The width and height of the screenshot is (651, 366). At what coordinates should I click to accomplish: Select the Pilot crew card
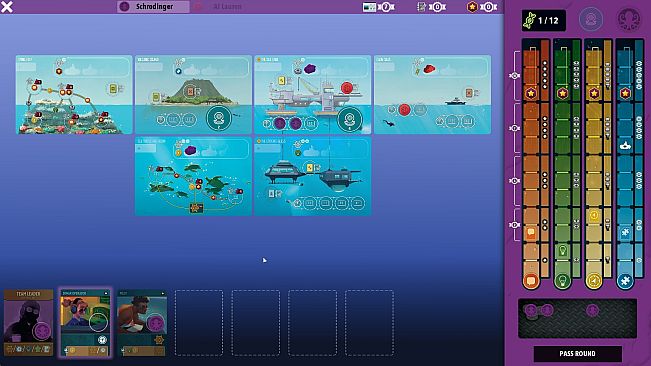[142, 322]
